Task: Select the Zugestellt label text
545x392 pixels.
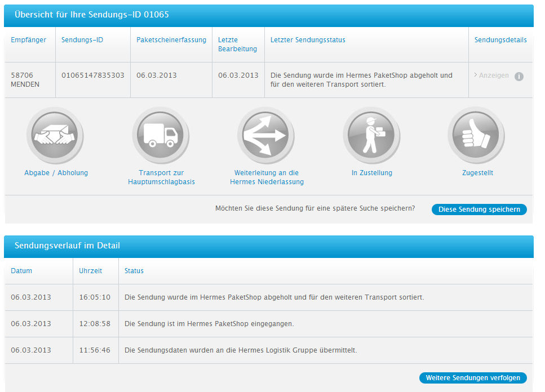Action: [477, 173]
